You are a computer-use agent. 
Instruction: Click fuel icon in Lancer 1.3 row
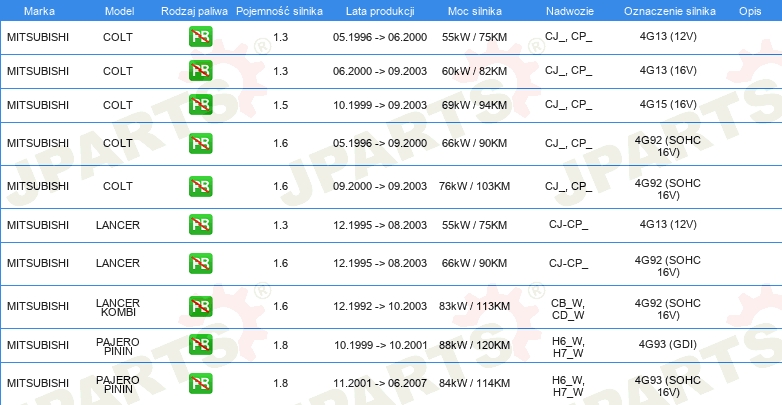[x=200, y=224]
